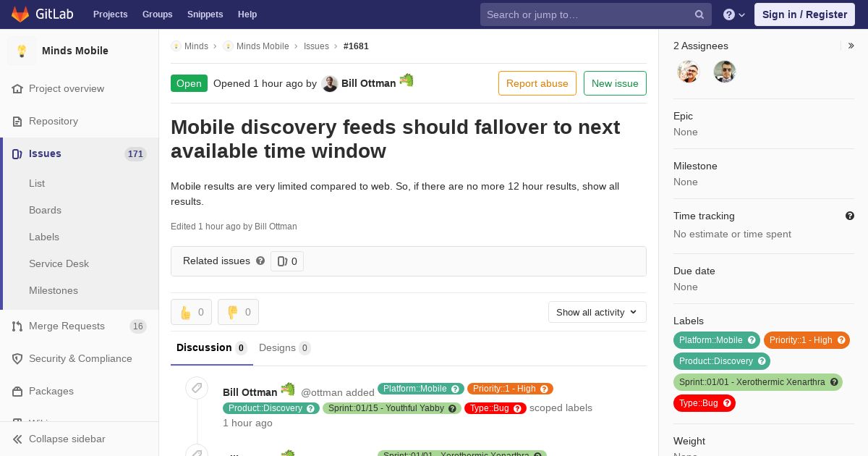The image size is (868, 456).
Task: Click the Merge Requests count badge 16
Action: point(137,326)
